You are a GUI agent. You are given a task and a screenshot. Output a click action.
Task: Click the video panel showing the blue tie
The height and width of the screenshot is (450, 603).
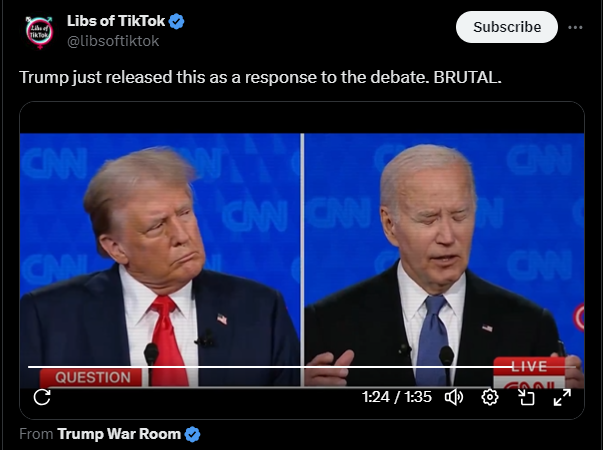pos(444,260)
